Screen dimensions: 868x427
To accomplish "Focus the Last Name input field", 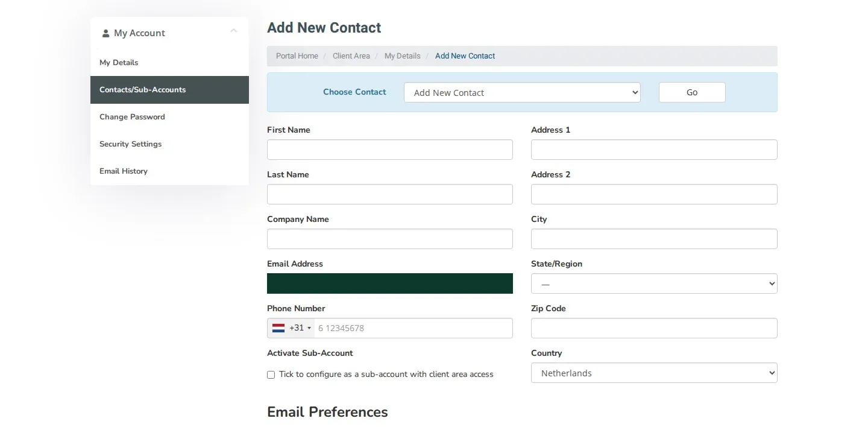I will pyautogui.click(x=390, y=194).
